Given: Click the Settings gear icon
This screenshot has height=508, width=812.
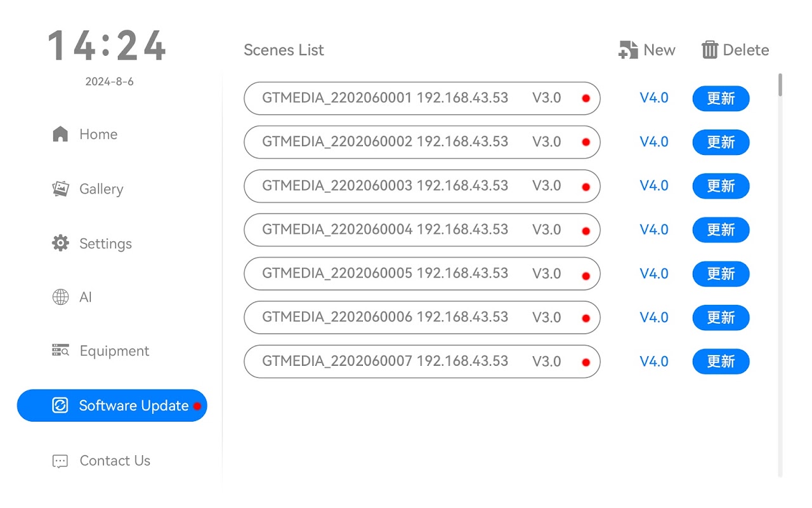Looking at the screenshot, I should pos(60,243).
